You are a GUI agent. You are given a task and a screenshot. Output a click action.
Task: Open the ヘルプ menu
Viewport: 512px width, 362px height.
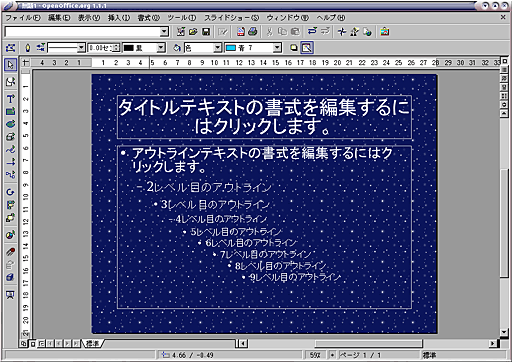[x=331, y=18]
